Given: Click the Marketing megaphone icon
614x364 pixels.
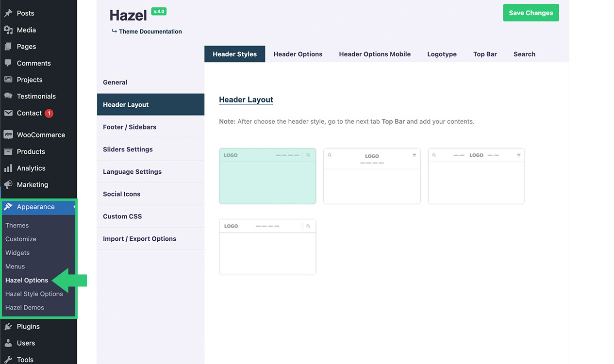Looking at the screenshot, I should [x=8, y=185].
